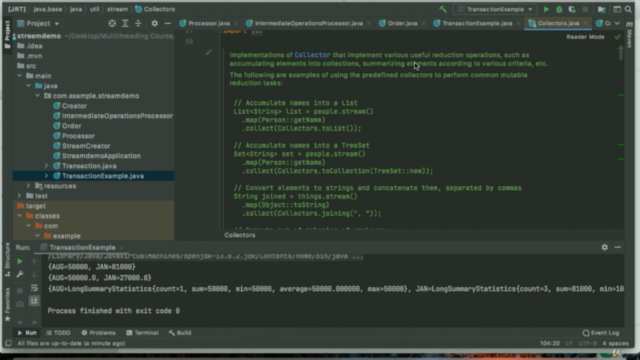
Task: Toggle soft-wrap icon in Run console
Action: pyautogui.click(x=34, y=288)
